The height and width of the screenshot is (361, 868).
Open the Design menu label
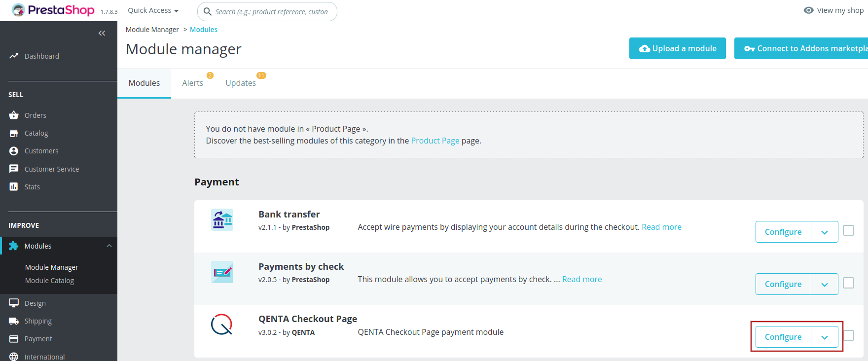click(x=35, y=303)
